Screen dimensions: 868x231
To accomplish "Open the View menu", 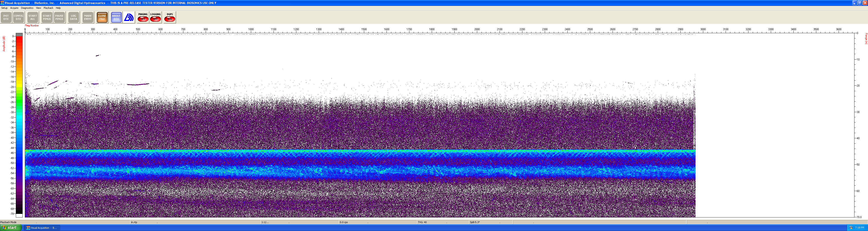I will (38, 8).
